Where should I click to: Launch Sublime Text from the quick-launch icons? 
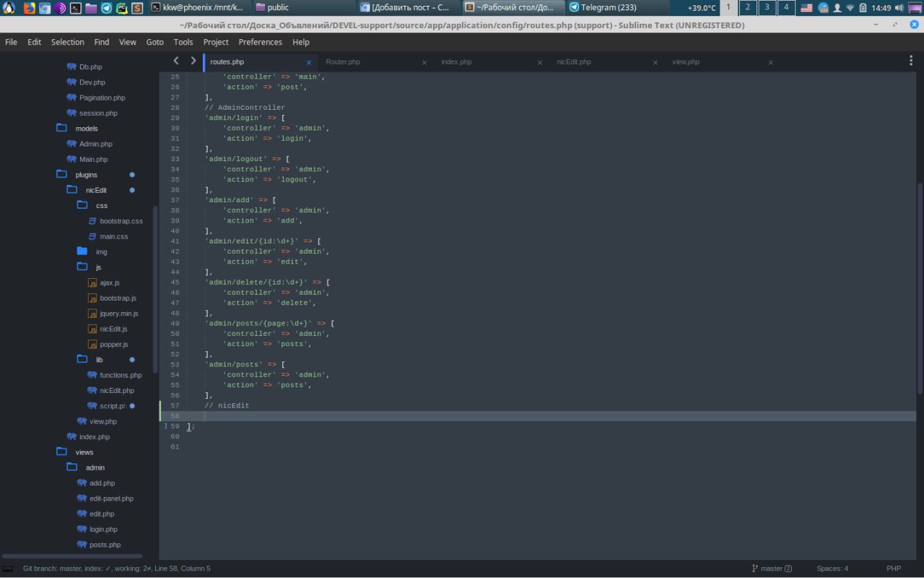[x=137, y=8]
